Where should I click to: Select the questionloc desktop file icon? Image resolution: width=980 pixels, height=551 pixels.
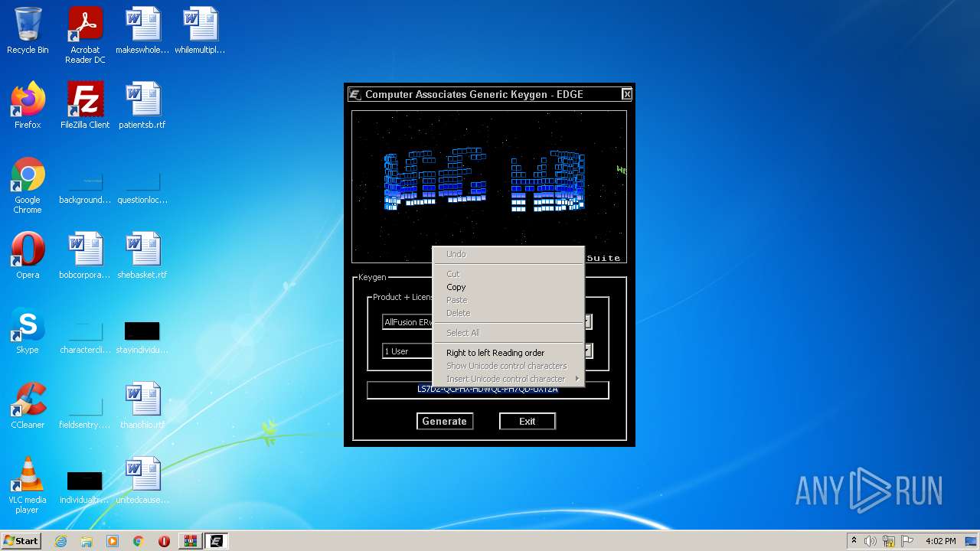[142, 188]
